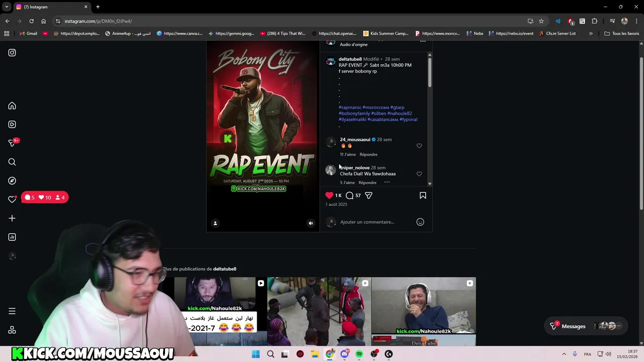Open Reels from the sidebar
Image resolution: width=644 pixels, height=362 pixels.
[12, 125]
